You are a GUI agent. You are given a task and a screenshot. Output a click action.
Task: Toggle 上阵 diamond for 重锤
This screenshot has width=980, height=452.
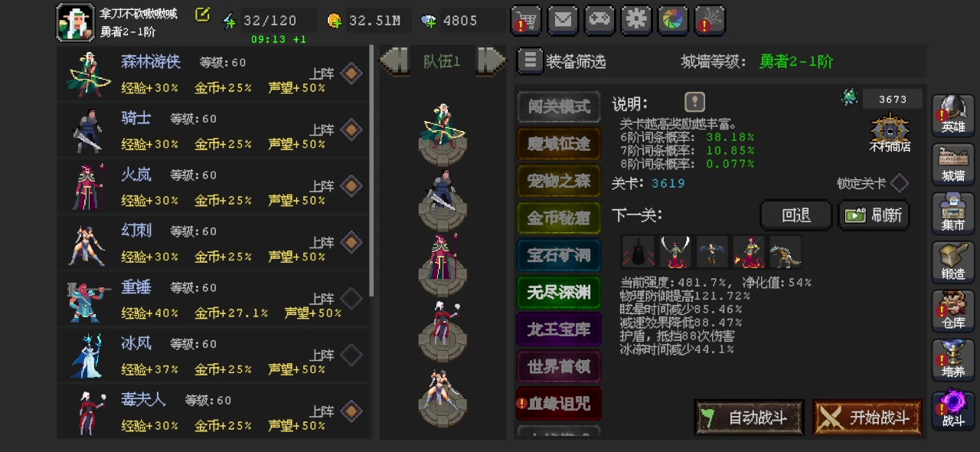click(351, 299)
